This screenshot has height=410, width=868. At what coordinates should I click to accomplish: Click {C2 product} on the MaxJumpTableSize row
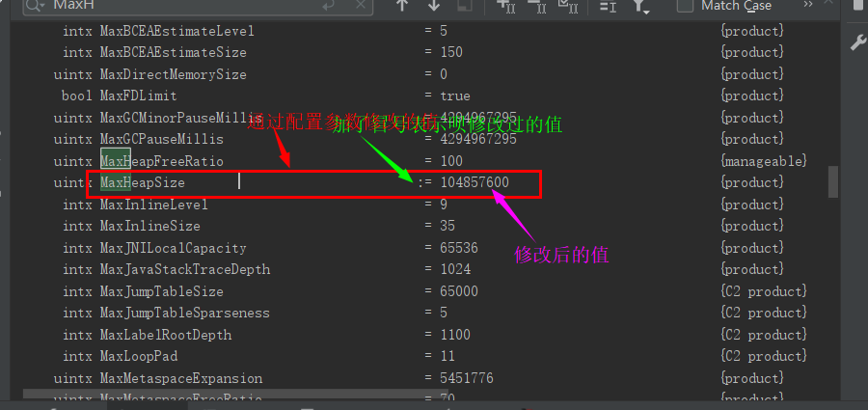click(x=764, y=291)
